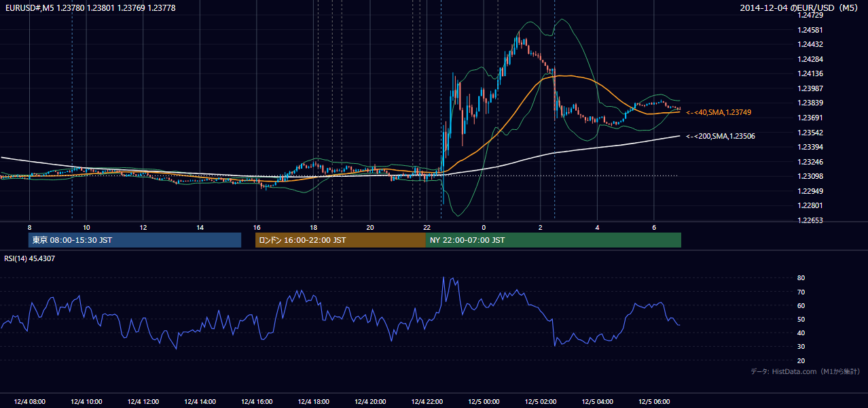This screenshot has width=868, height=408.
Task: Click RSI level 20 on the axis
Action: [x=801, y=360]
